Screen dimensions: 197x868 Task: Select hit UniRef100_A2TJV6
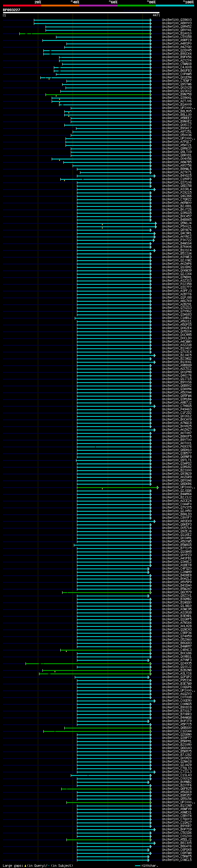coord(176,101)
